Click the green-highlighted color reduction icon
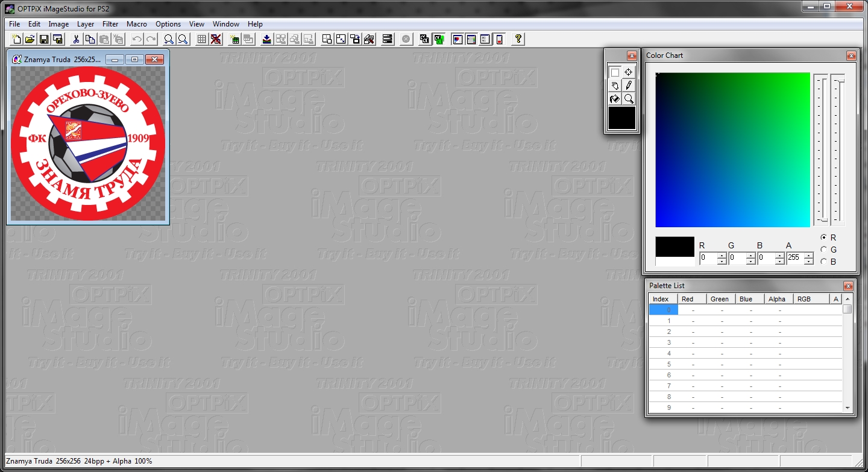 click(x=439, y=39)
